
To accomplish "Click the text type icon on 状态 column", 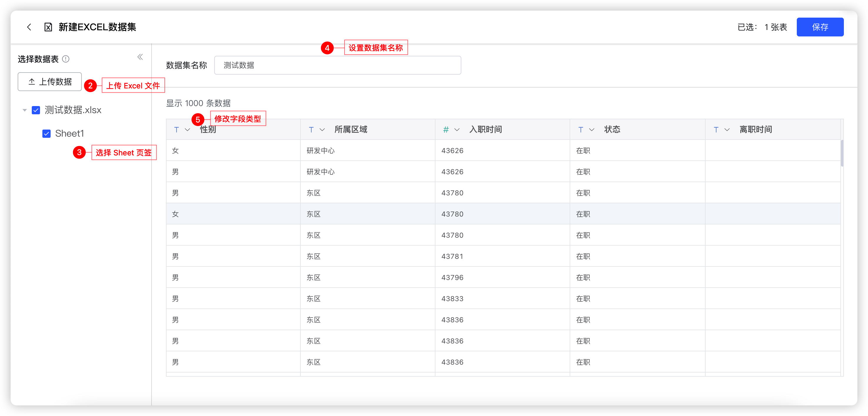I will (580, 129).
